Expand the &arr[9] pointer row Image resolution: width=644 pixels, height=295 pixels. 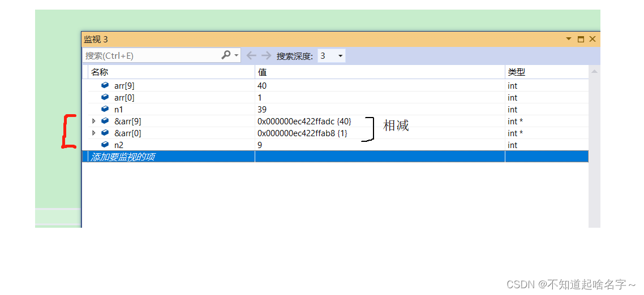click(93, 121)
